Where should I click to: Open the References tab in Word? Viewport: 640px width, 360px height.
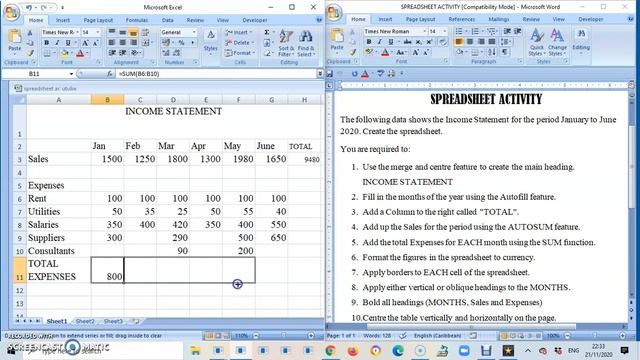click(462, 19)
